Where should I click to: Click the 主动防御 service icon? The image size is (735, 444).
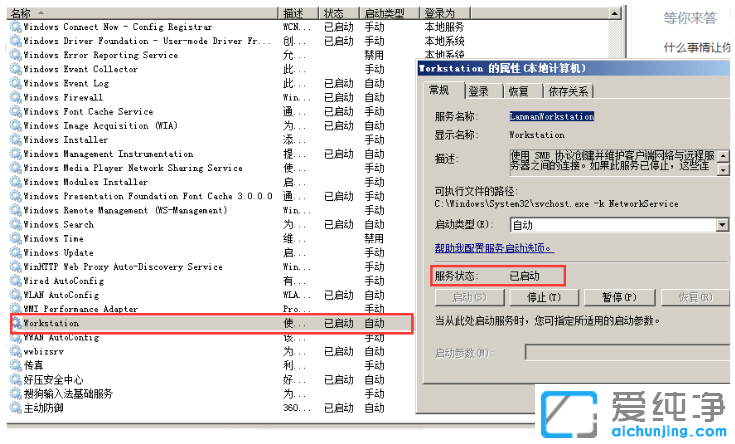(15, 408)
